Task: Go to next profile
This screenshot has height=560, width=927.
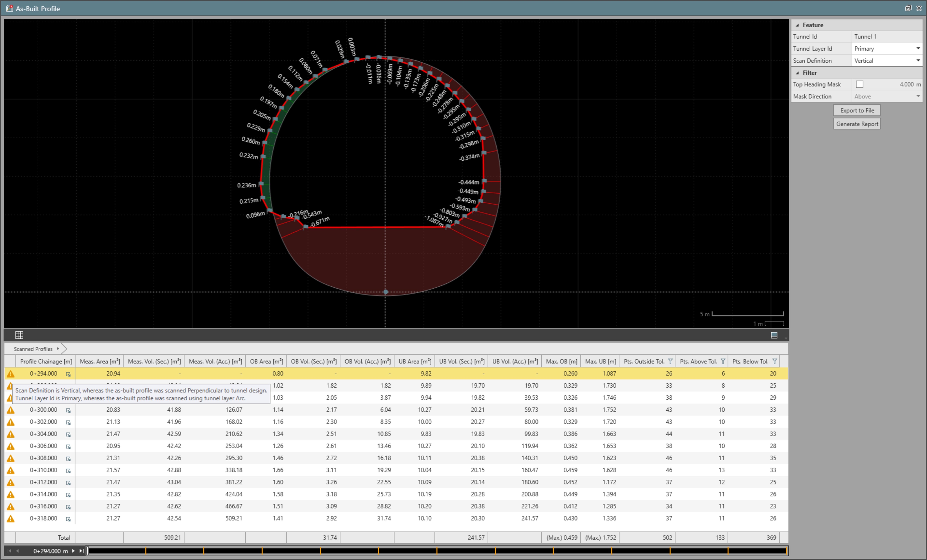Action: coord(73,551)
